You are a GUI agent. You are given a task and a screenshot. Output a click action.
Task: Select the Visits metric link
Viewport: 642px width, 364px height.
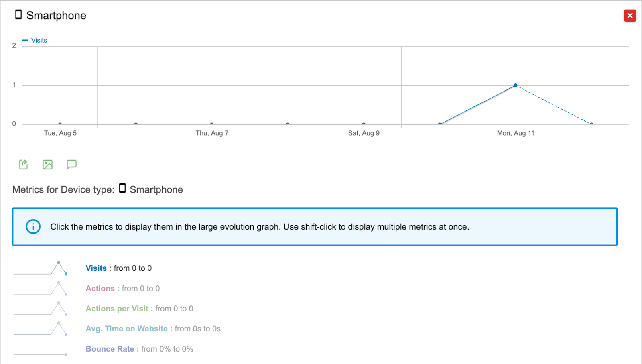coord(96,268)
